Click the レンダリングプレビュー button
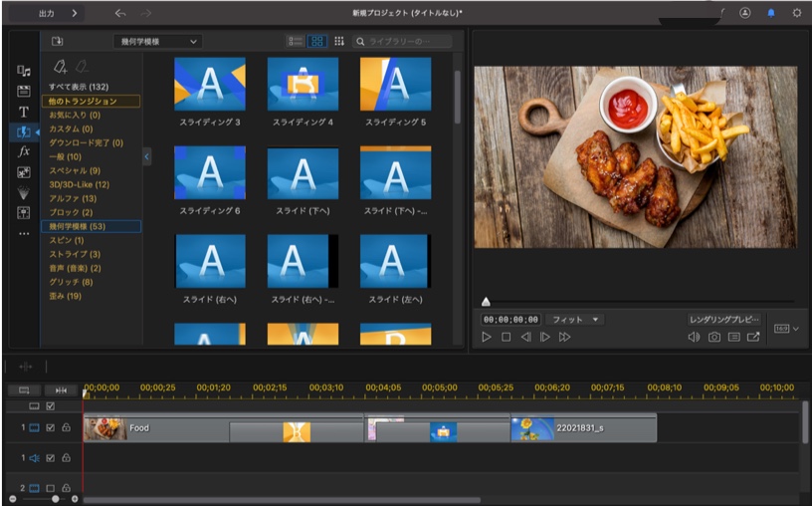 [723, 320]
